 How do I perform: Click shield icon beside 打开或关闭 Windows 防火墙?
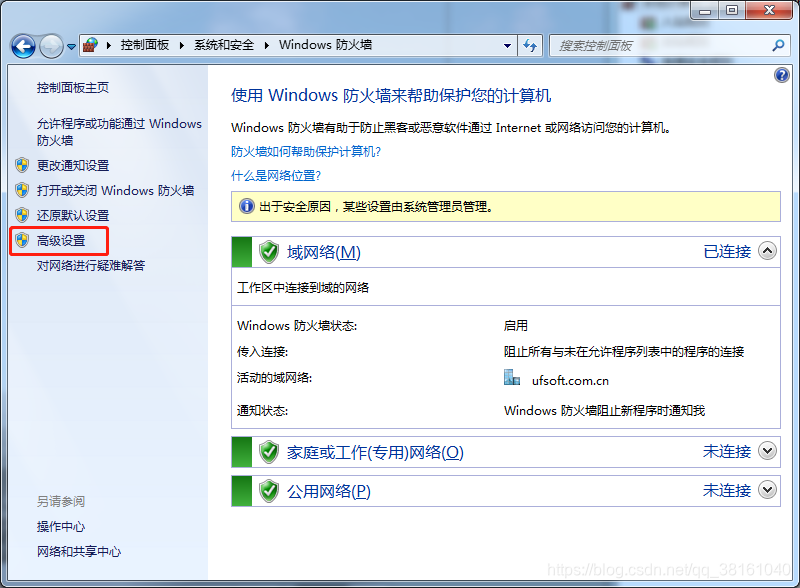[x=22, y=190]
